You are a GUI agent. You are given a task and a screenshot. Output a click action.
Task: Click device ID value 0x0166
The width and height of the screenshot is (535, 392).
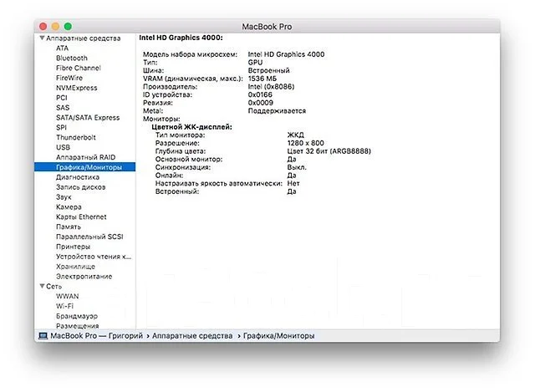coord(260,94)
